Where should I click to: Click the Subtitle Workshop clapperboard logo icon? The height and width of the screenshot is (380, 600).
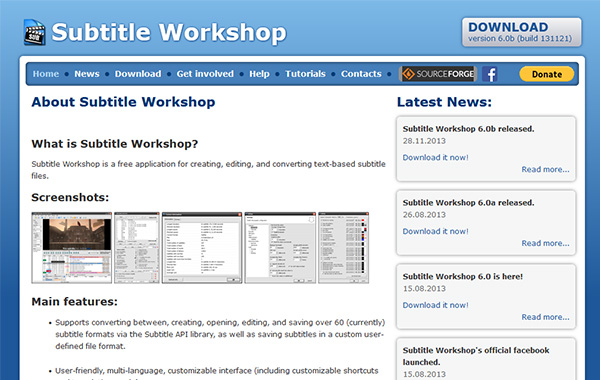(x=35, y=32)
